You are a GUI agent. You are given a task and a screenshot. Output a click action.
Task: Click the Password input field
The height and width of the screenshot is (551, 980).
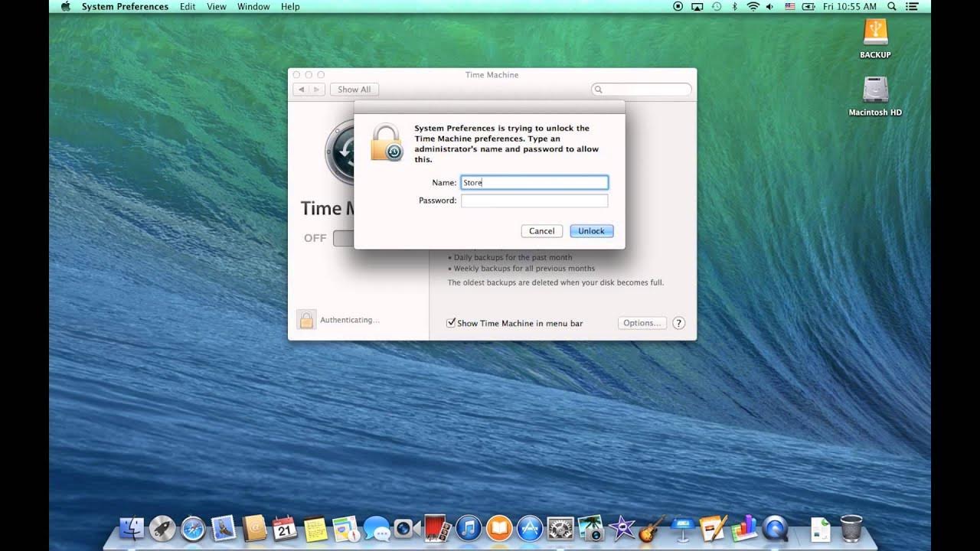coord(534,201)
